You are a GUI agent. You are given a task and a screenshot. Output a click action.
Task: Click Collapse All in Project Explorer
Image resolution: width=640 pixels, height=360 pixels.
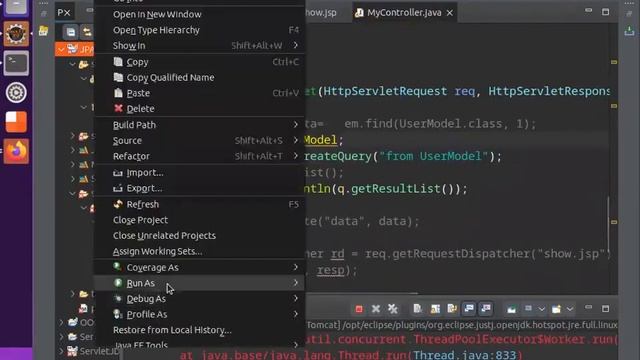(70, 32)
